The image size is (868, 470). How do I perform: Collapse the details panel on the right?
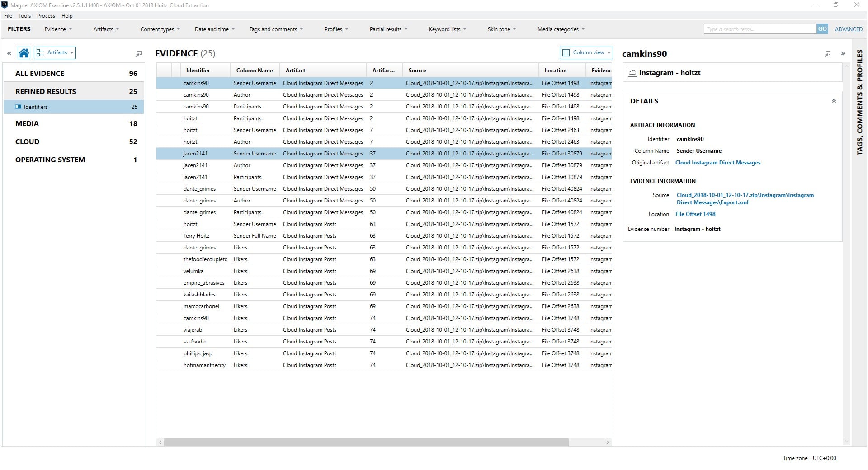click(843, 53)
